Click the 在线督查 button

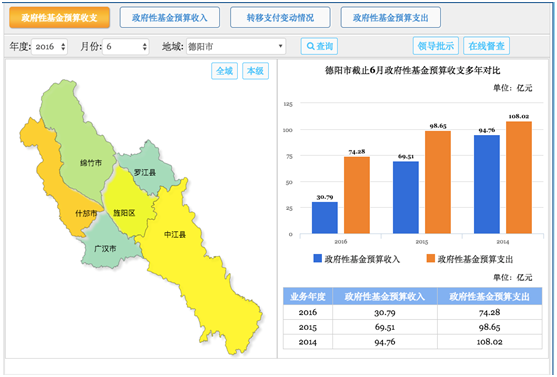486,46
